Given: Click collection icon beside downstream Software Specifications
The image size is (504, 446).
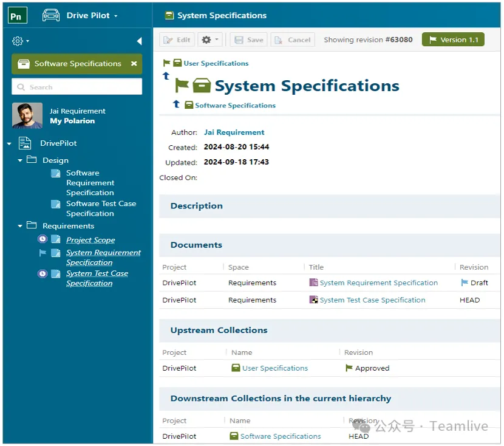Looking at the screenshot, I should [x=234, y=436].
